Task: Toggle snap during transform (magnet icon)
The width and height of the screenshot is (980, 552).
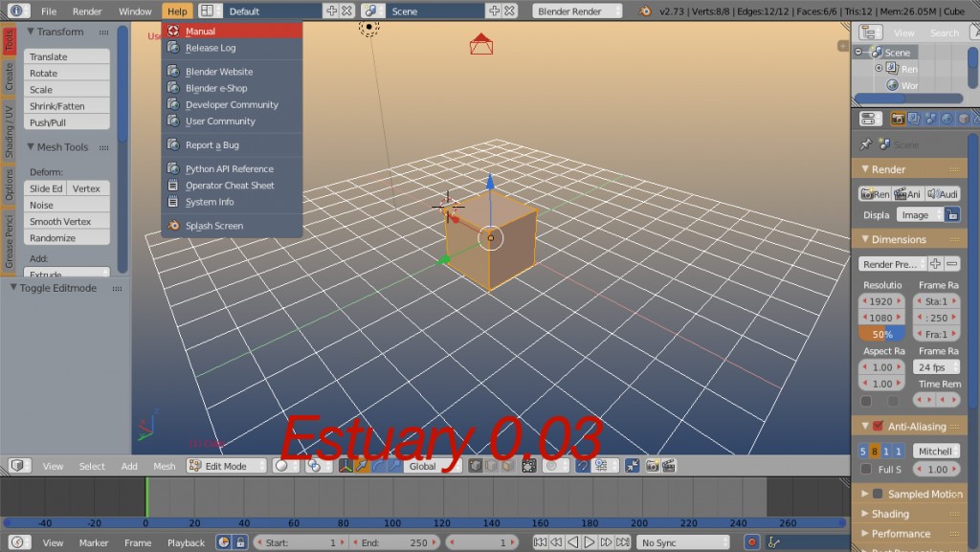Action: pyautogui.click(x=582, y=467)
